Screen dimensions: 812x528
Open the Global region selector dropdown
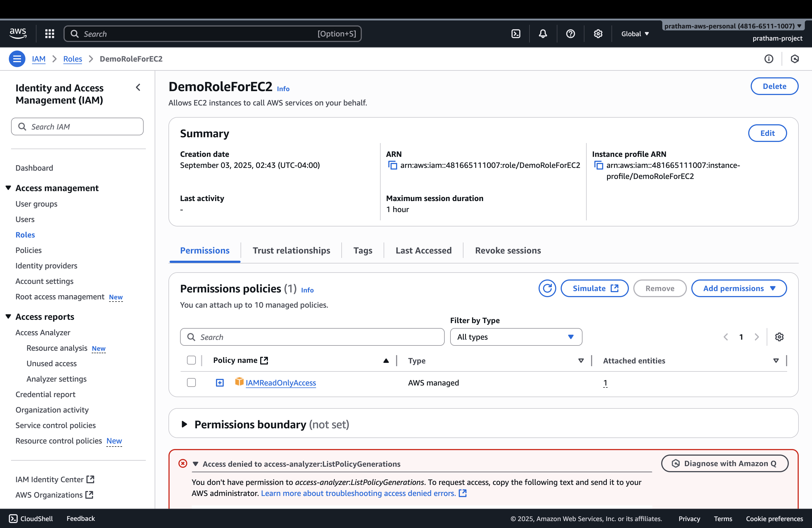[635, 34]
